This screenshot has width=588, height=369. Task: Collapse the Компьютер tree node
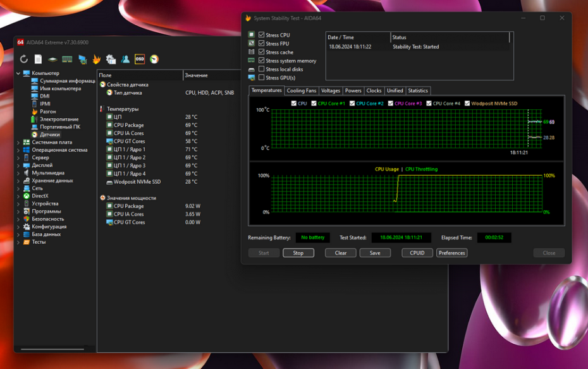[x=18, y=73]
